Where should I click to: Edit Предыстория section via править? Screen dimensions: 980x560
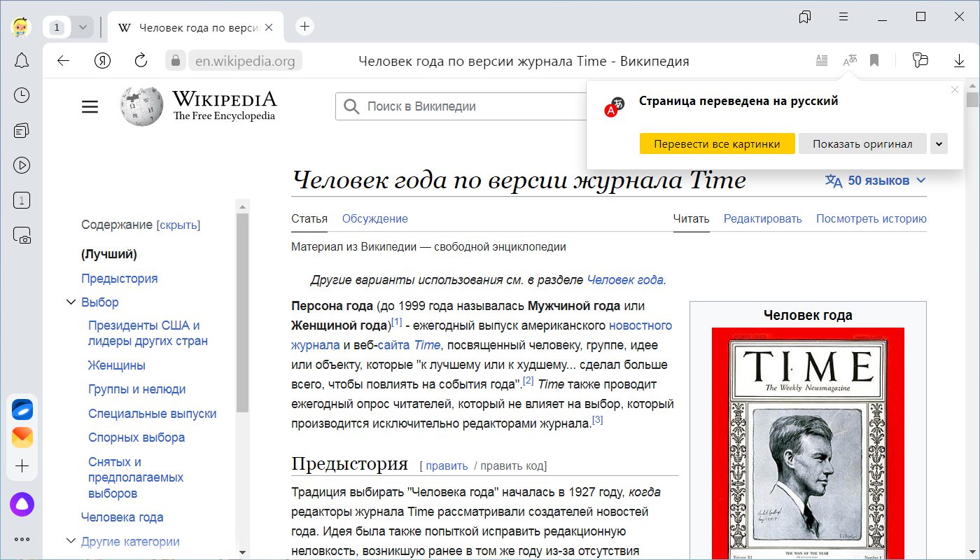(447, 466)
